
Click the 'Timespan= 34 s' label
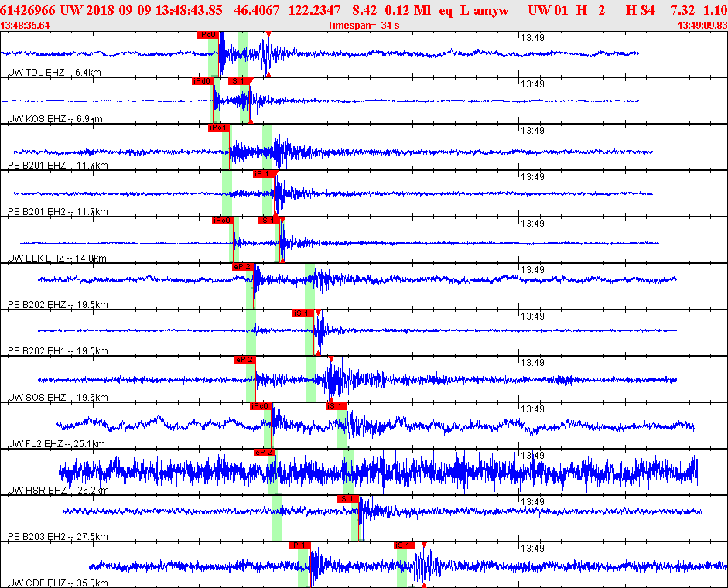[x=364, y=26]
